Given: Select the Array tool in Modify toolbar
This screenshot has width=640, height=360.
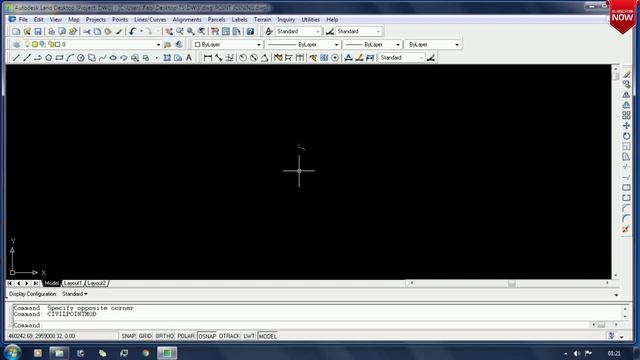Looking at the screenshot, I should click(626, 116).
